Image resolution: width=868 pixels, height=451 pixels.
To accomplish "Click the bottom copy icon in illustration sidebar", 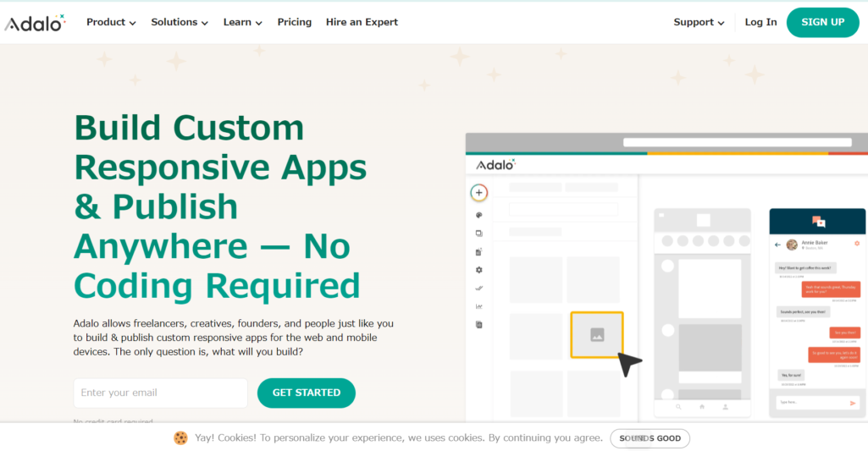I will (478, 325).
